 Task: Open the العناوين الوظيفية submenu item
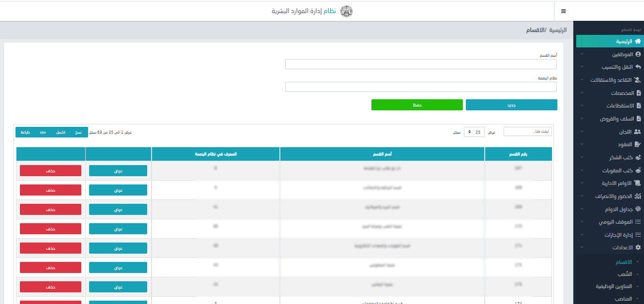[614, 286]
